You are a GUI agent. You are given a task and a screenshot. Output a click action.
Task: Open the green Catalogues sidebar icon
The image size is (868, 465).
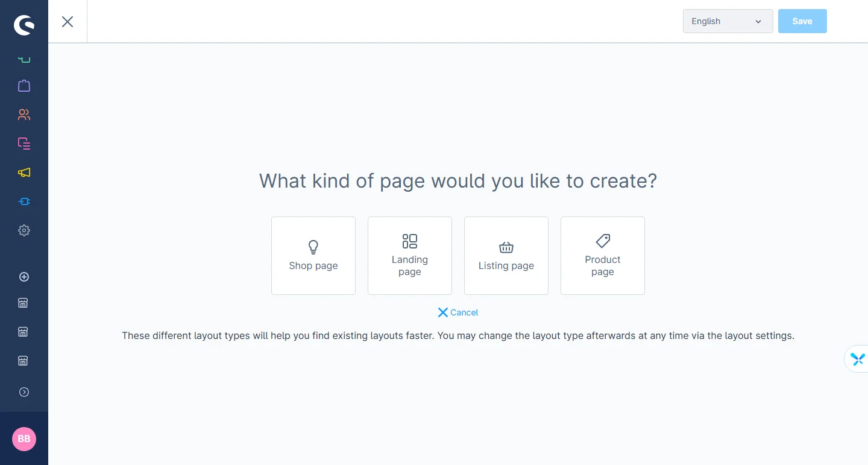24,59
